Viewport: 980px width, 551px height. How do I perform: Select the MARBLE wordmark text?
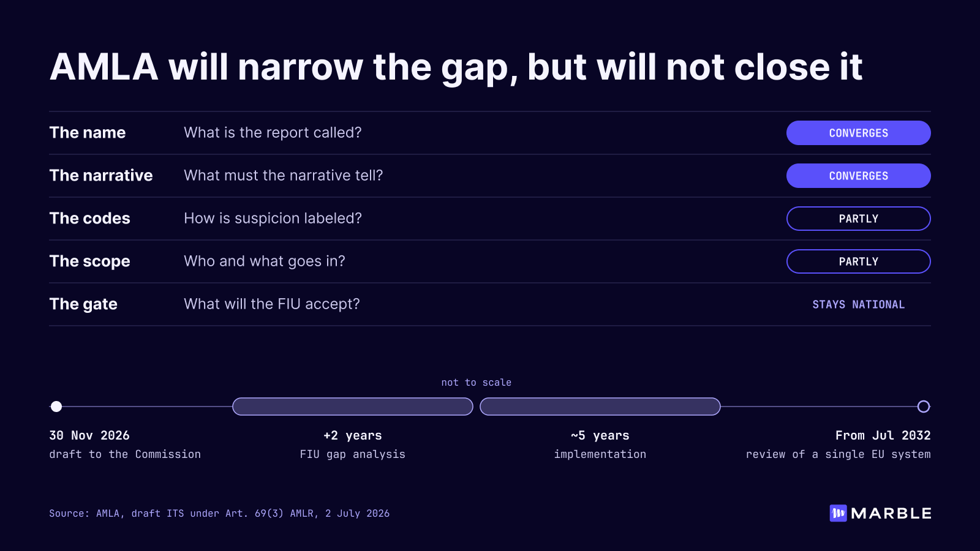point(891,514)
